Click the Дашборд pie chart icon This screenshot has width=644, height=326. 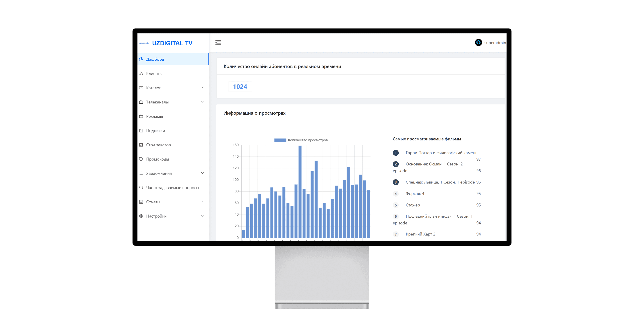(141, 59)
